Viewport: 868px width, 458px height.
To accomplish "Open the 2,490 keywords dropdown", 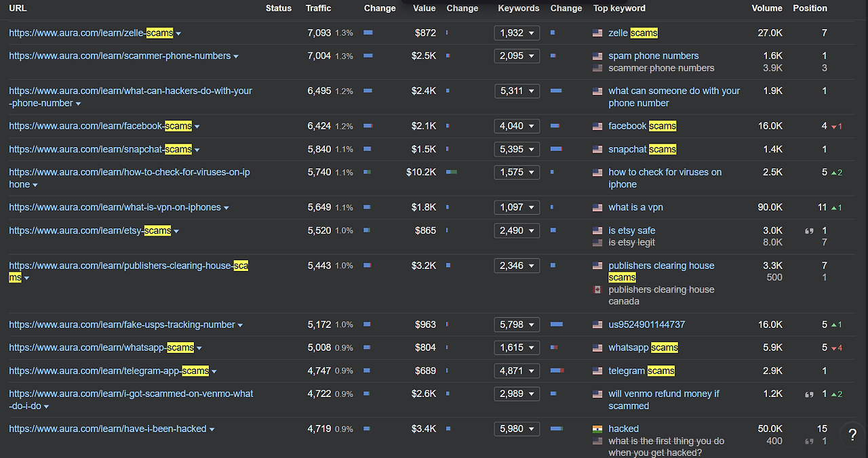I will [517, 230].
